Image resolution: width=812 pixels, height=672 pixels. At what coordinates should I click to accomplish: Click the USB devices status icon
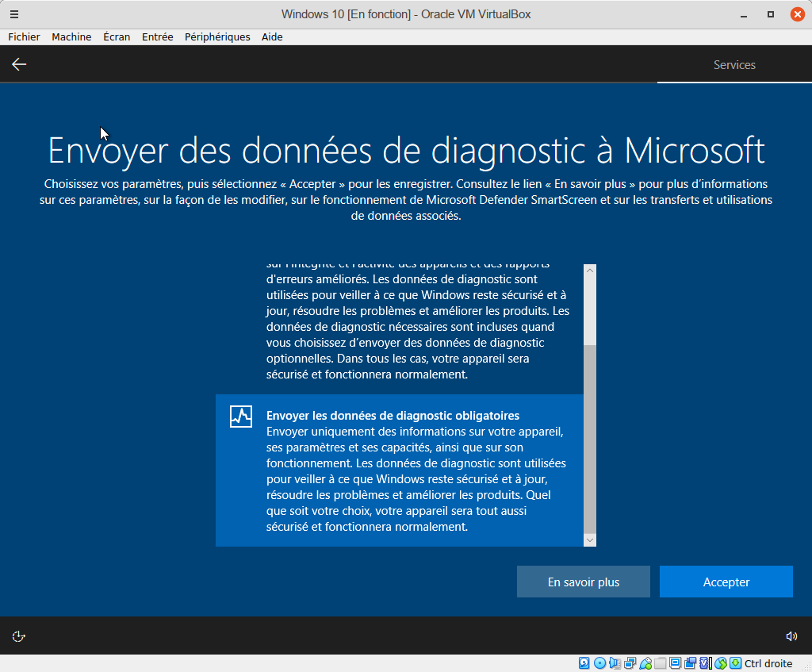tap(645, 663)
